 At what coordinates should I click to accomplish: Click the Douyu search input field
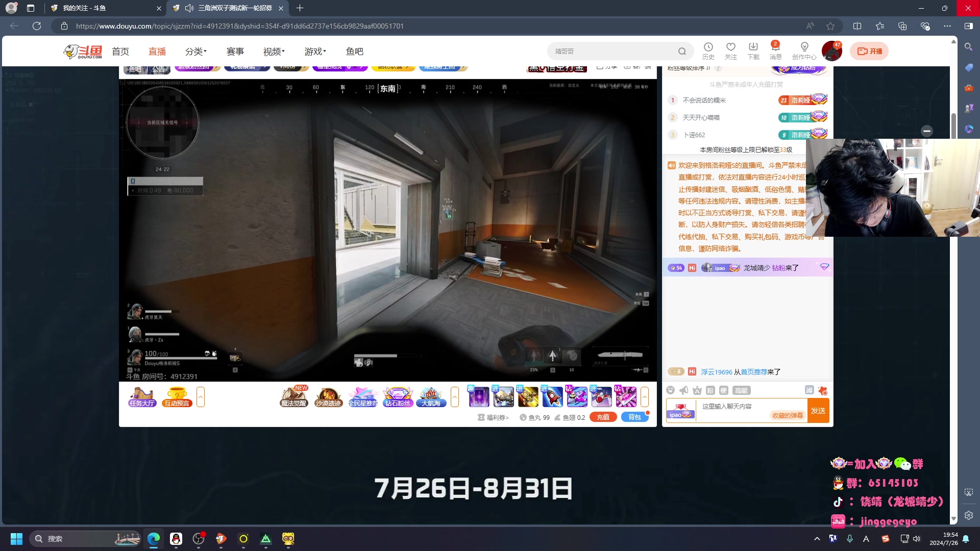pos(612,51)
